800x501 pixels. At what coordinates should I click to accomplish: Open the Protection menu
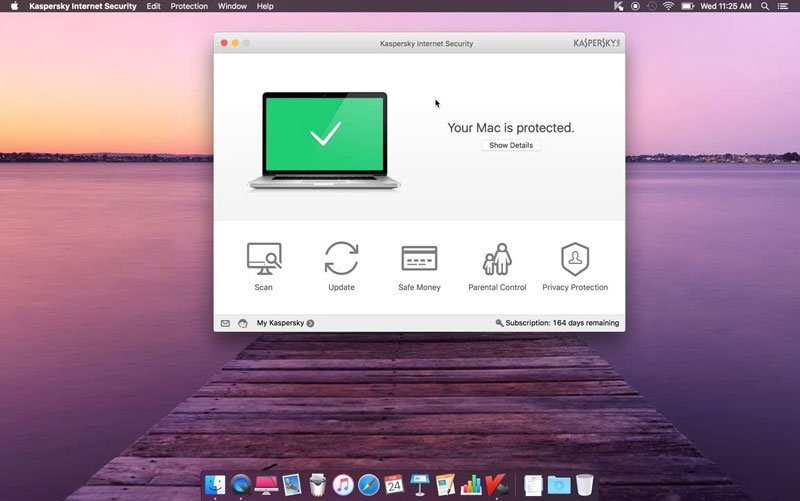point(189,6)
